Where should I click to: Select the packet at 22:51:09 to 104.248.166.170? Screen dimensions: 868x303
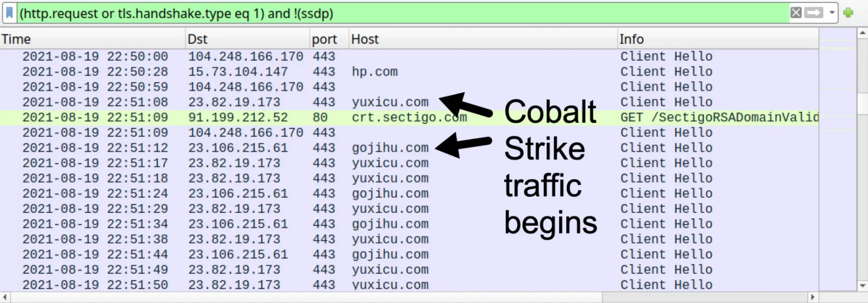[x=409, y=132]
